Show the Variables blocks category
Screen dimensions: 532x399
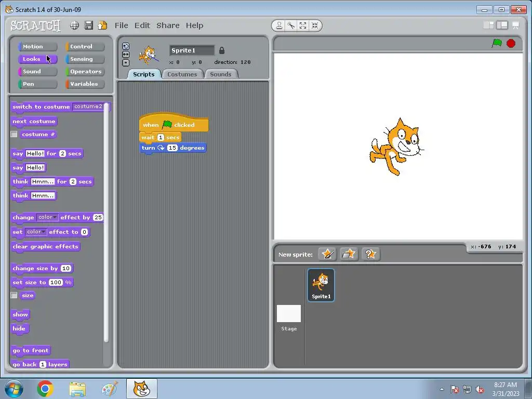tap(85, 84)
